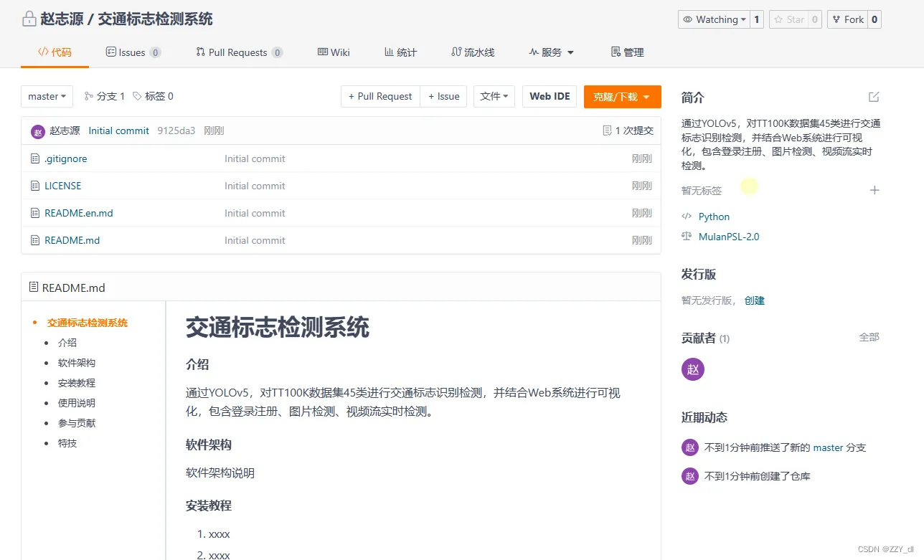924x560 pixels.
Task: Click the Python language link
Action: coord(715,217)
